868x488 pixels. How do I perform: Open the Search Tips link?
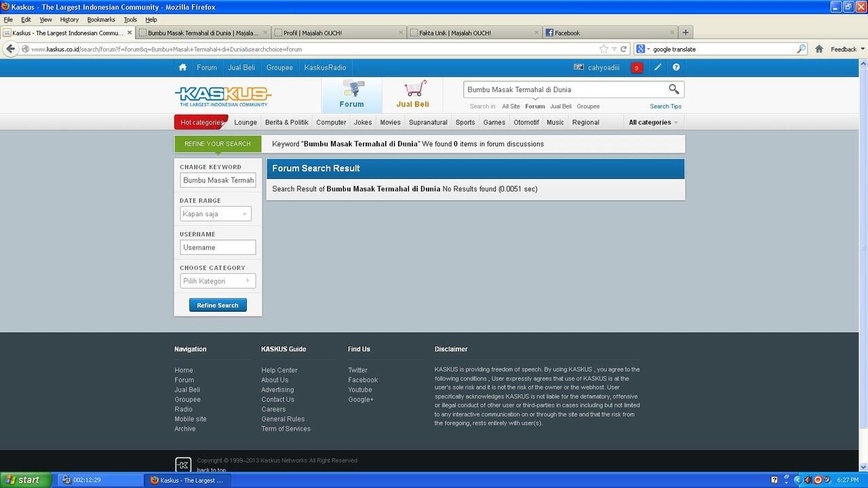pos(665,106)
